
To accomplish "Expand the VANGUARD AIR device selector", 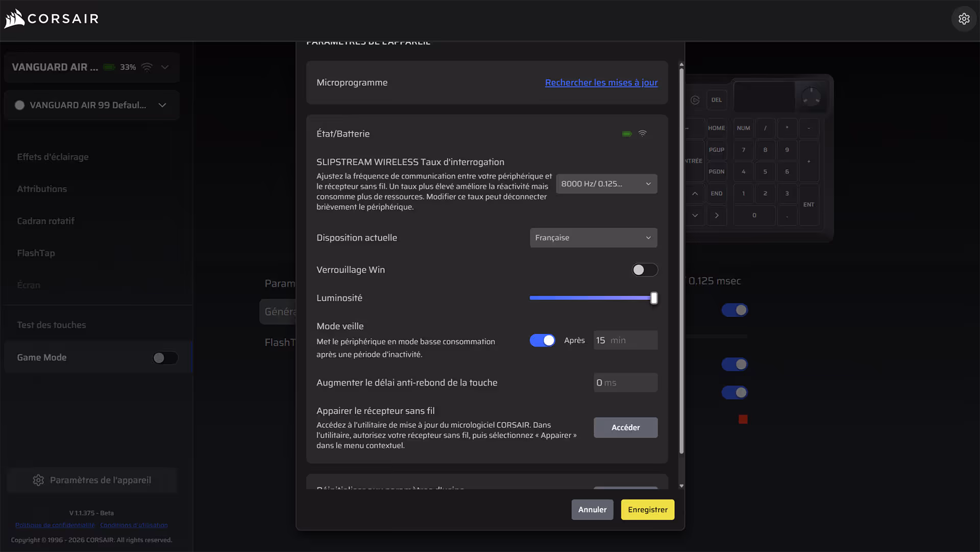I will (x=92, y=67).
